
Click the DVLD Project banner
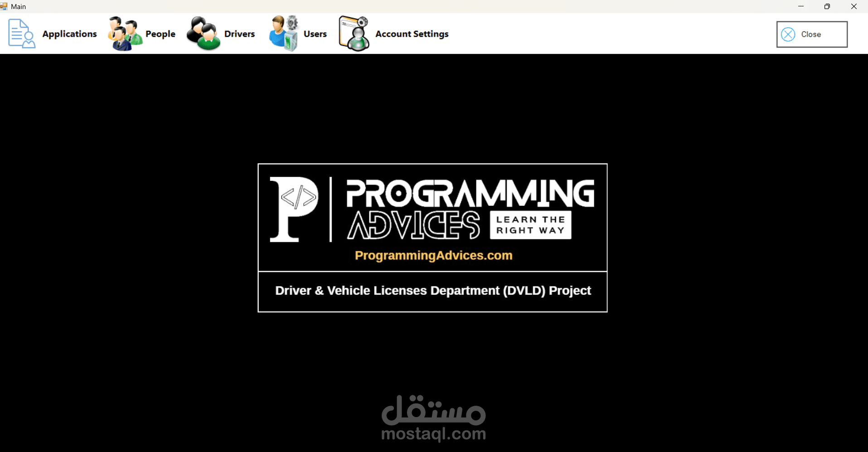pos(432,291)
